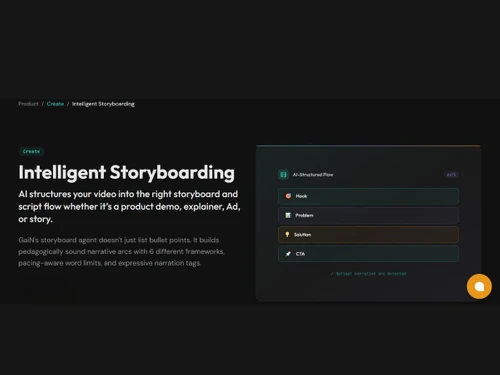Select the Hook step label
Screen dimensions: 500x375
[301, 196]
